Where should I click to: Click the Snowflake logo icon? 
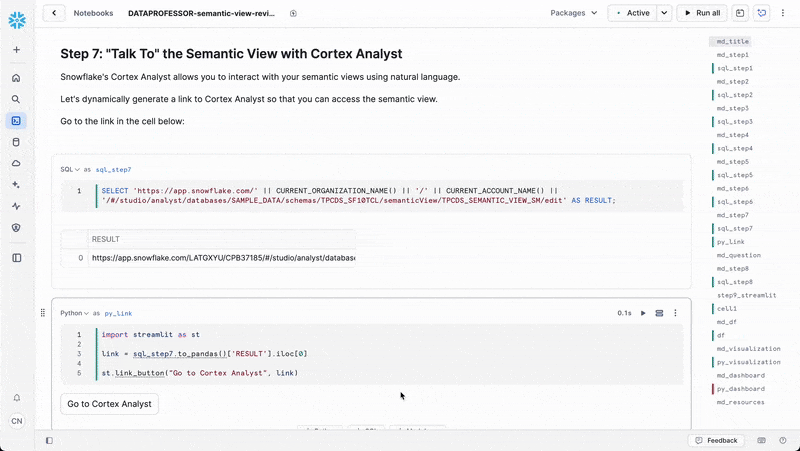click(x=17, y=20)
